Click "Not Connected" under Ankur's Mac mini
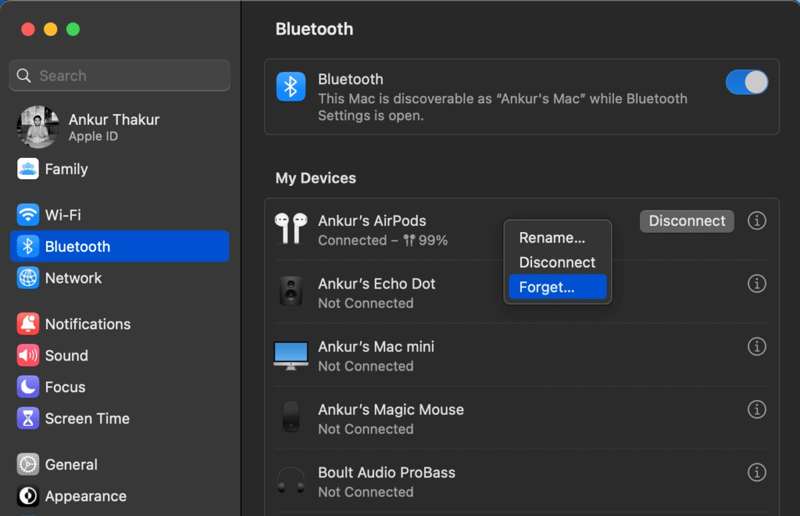The width and height of the screenshot is (800, 516). (366, 366)
